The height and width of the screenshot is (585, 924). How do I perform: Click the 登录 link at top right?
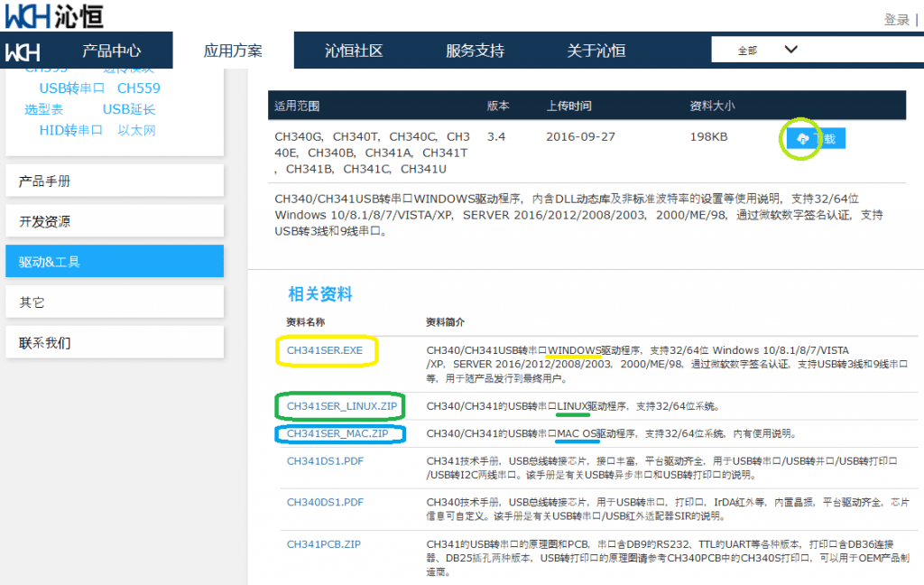[896, 19]
